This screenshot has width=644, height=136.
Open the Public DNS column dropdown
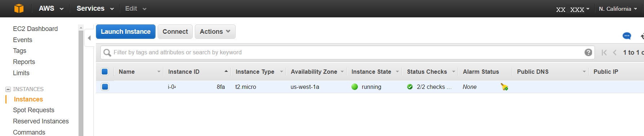point(584,72)
